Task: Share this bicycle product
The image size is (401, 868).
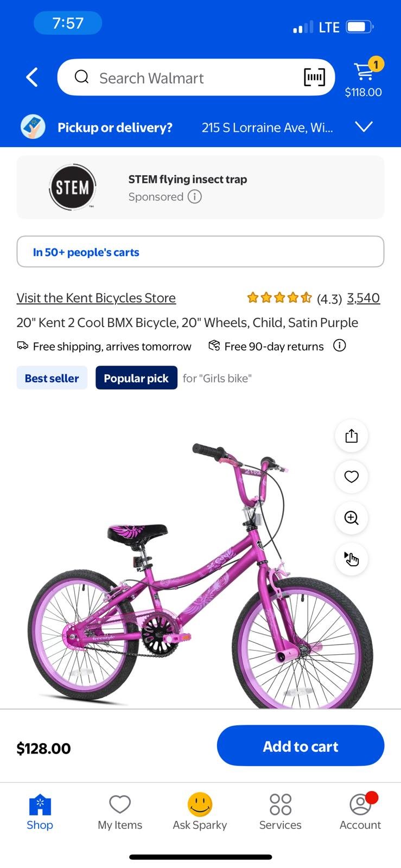Action: pos(352,436)
